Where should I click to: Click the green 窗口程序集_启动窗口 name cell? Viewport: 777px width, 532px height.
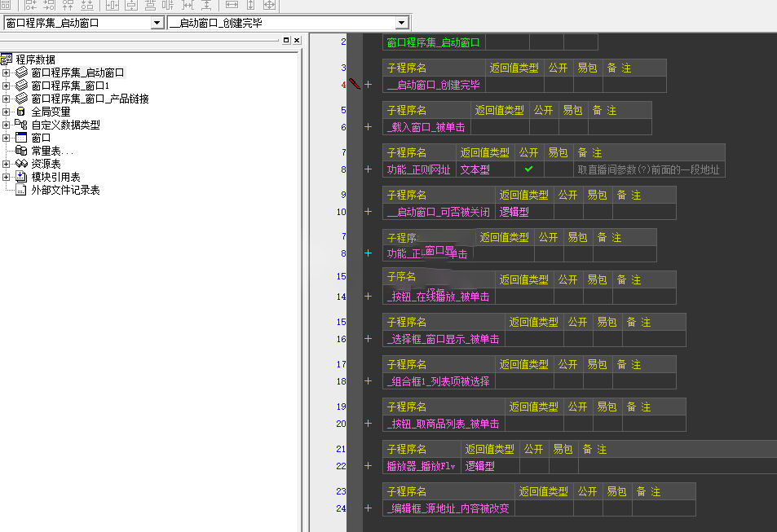click(434, 42)
